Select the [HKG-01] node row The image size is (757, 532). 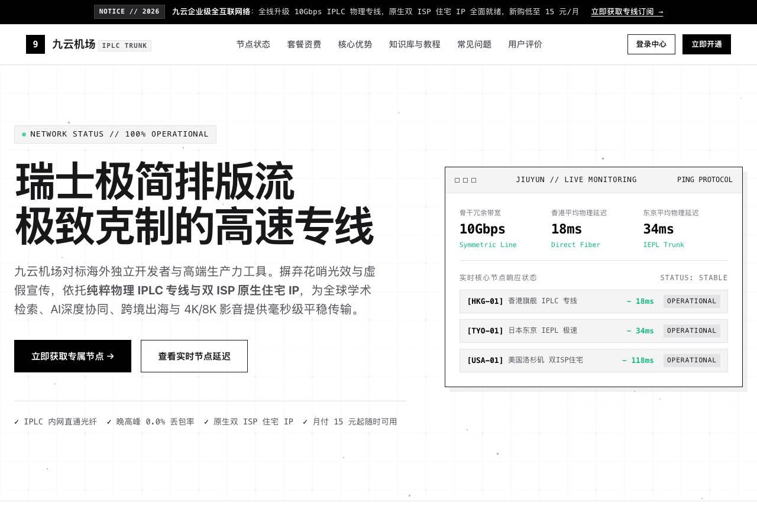pos(594,301)
